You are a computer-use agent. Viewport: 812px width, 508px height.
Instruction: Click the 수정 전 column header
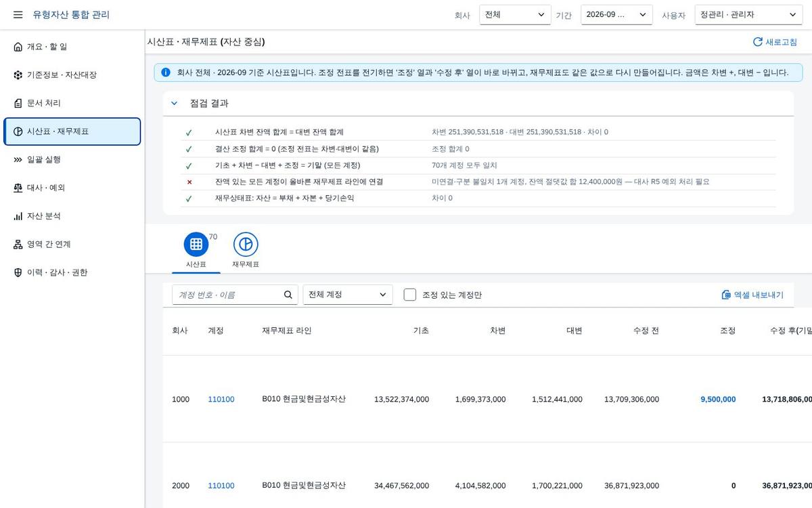point(646,331)
